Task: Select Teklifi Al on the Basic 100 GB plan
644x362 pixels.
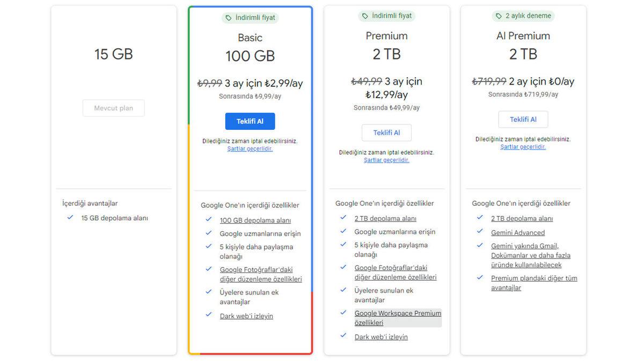Action: [250, 121]
